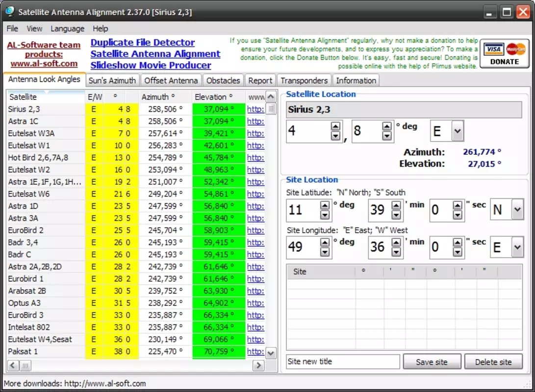Viewport: 535px width, 392px height.
Task: Click the Azimuth column header
Action: pos(165,97)
